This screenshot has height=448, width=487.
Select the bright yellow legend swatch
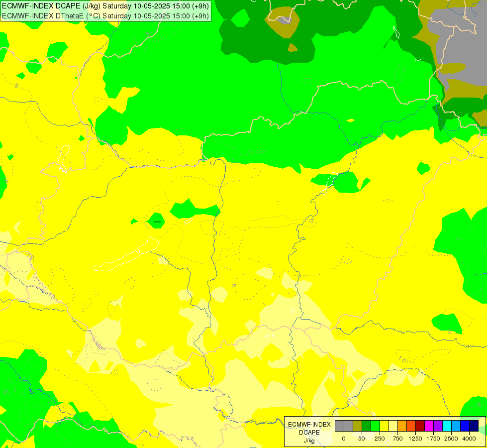[384, 426]
